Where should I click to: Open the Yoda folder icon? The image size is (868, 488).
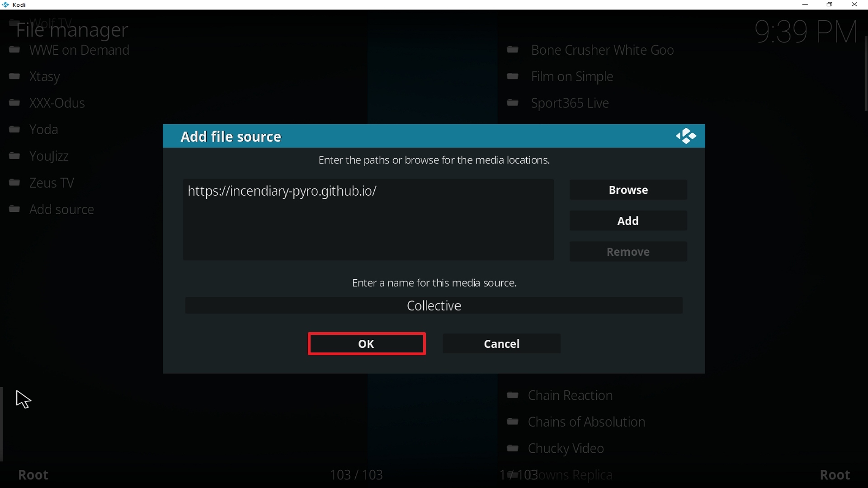[x=14, y=130]
